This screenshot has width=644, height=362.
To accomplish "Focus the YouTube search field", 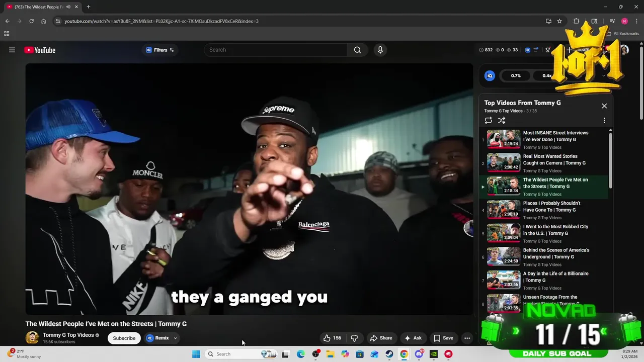I will 275,50.
